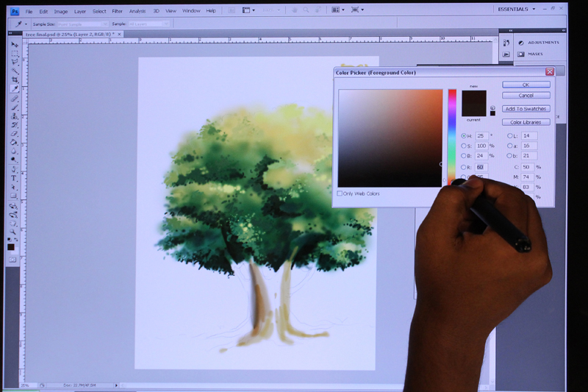Select the Brush tool
The height and width of the screenshot is (392, 588).
pyautogui.click(x=14, y=107)
